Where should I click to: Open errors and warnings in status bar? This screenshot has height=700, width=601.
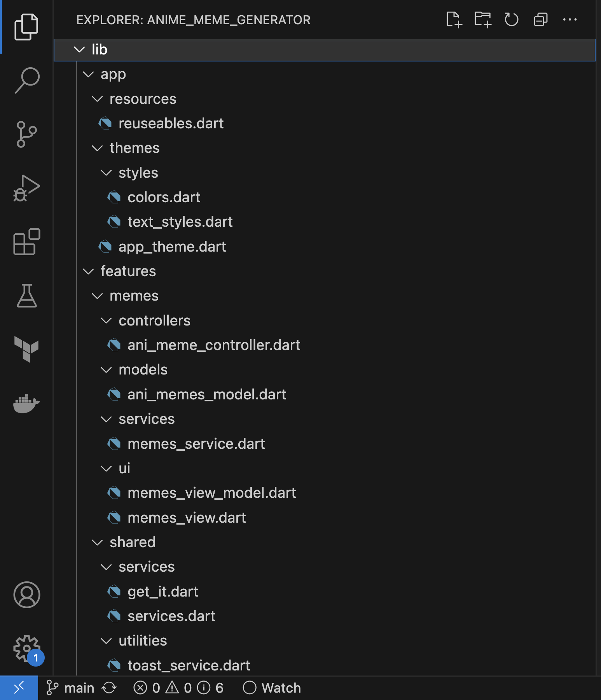162,687
